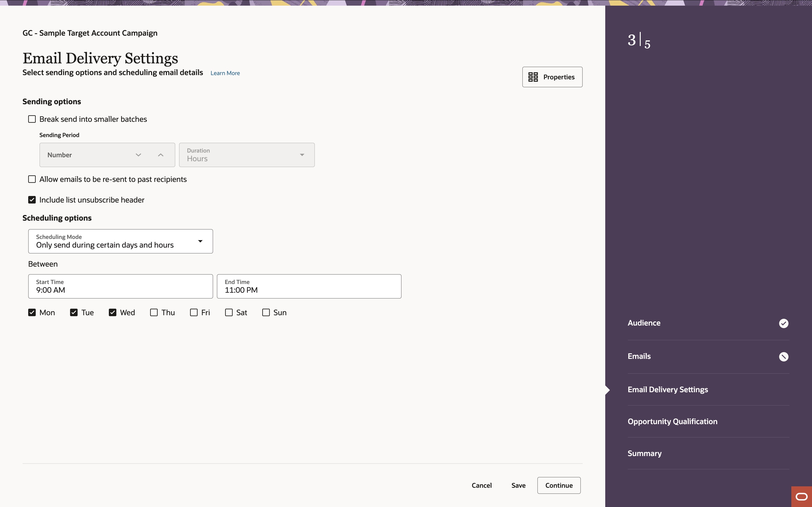
Task: Enable sending on Saturdays
Action: coord(229,312)
